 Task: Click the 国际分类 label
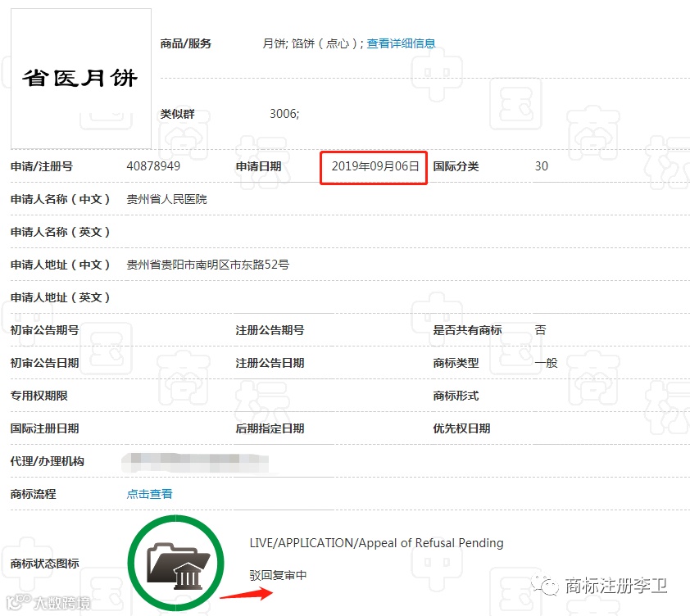[456, 166]
